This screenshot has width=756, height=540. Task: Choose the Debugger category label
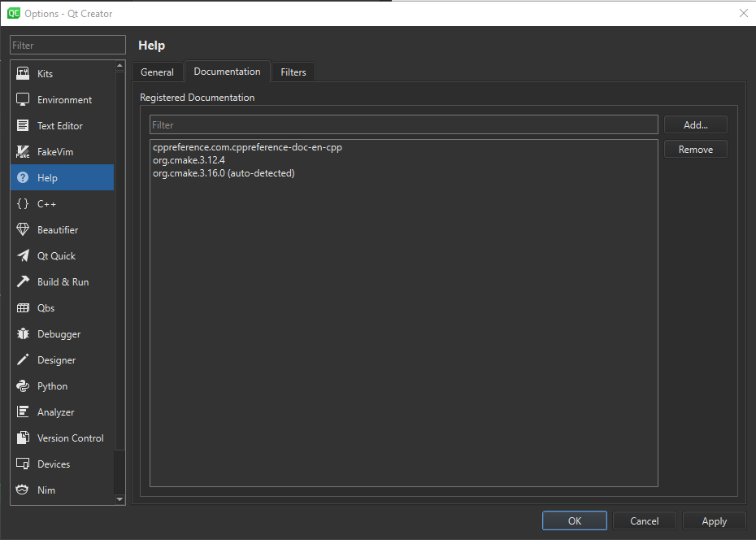click(59, 333)
